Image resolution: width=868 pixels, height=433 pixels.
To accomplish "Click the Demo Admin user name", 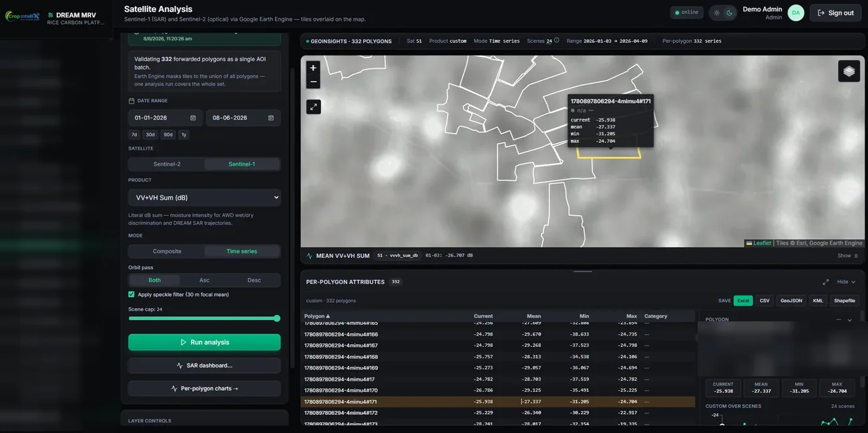I will pyautogui.click(x=763, y=9).
